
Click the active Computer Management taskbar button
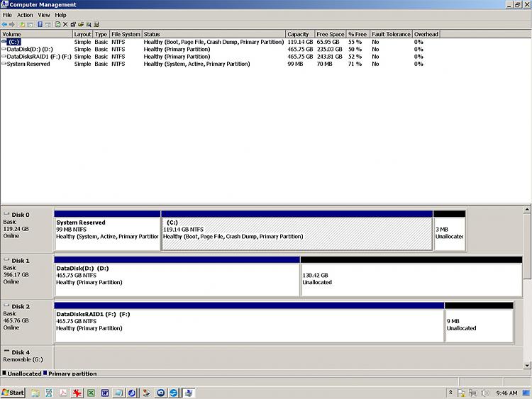189,393
